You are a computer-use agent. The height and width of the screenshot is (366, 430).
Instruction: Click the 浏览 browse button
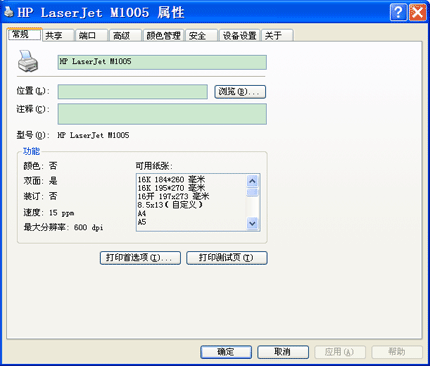(240, 92)
